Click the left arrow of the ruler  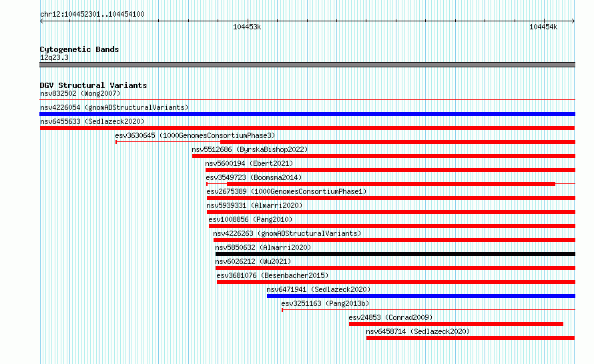click(x=41, y=21)
